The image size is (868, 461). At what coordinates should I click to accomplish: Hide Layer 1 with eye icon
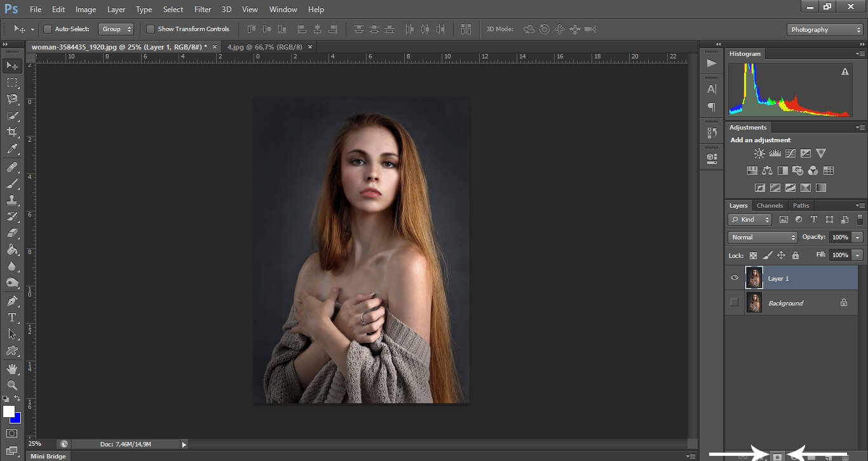(735, 278)
